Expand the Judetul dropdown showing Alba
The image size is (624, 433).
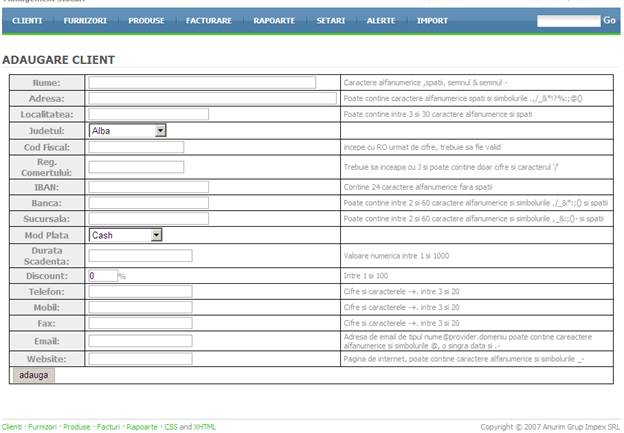[128, 131]
